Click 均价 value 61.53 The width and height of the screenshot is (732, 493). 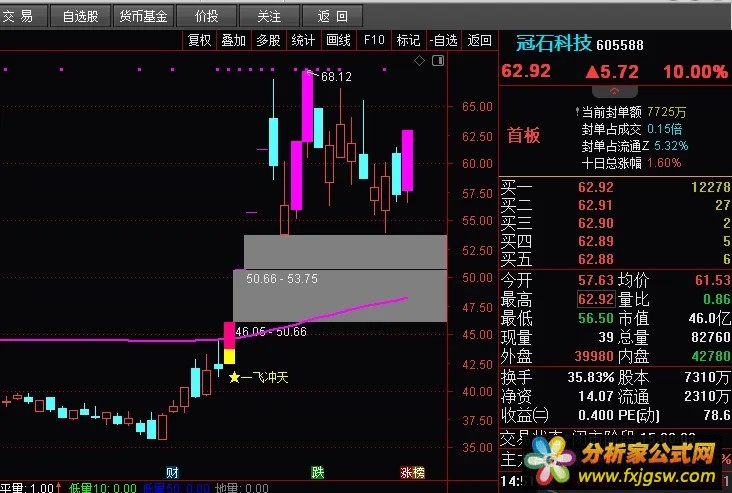pyautogui.click(x=712, y=280)
